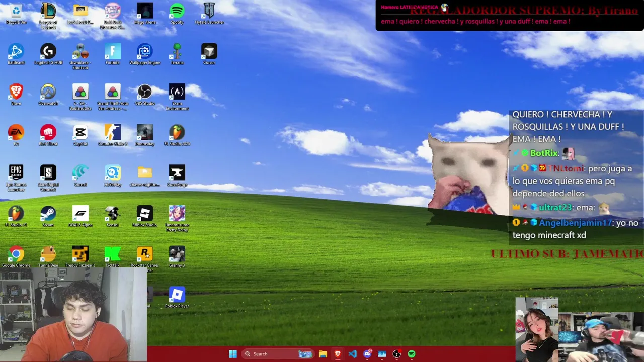Screen dimensions: 644x362
Task: Open the Mage Arena desktop shortcut
Action: [x=145, y=14]
